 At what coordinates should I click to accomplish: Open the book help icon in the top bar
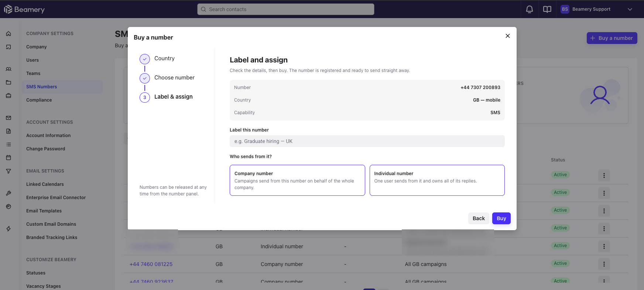(547, 9)
